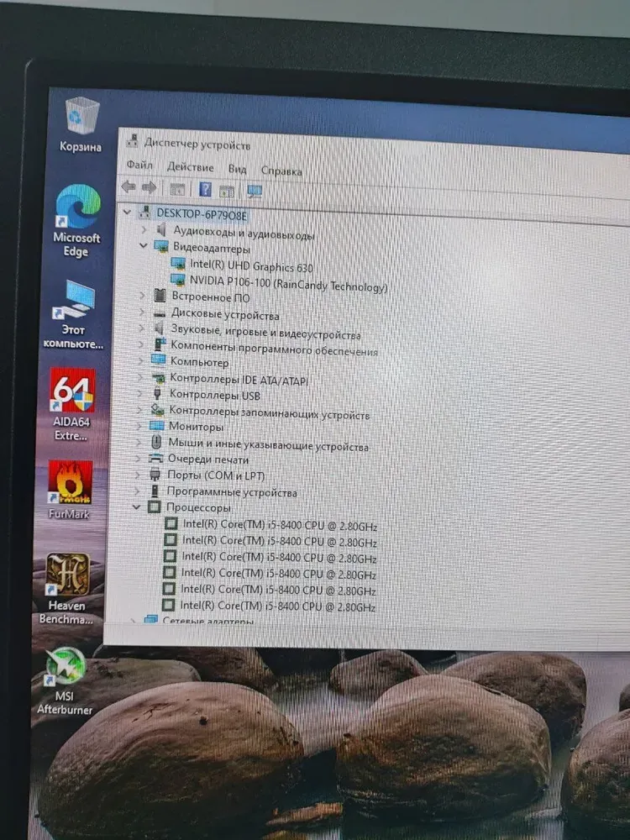Click the scan for hardware changes monitor icon
Image resolution: width=630 pixels, height=840 pixels.
tap(255, 191)
